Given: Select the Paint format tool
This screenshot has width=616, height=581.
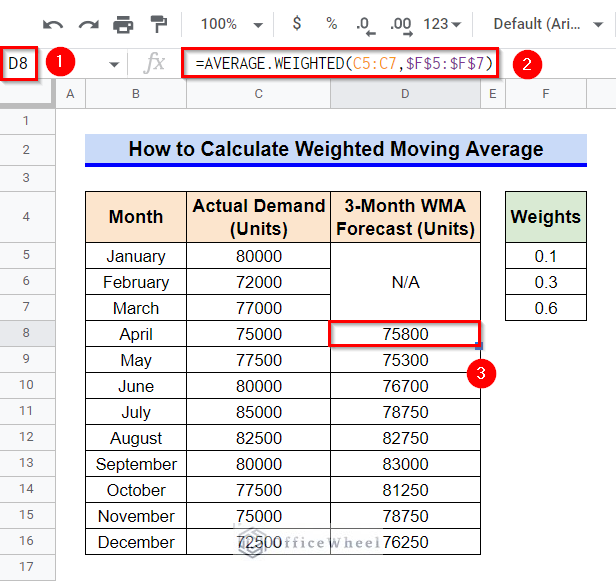Looking at the screenshot, I should tap(159, 24).
